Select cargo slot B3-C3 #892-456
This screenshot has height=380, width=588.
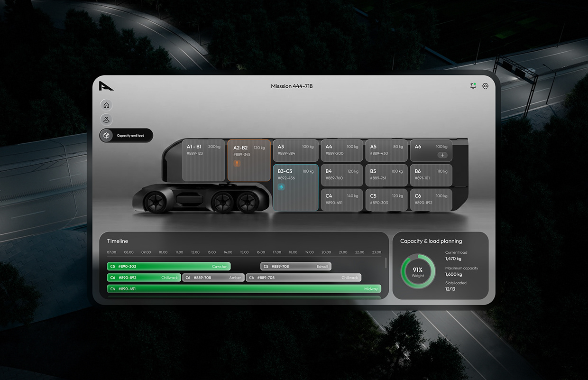click(x=295, y=187)
